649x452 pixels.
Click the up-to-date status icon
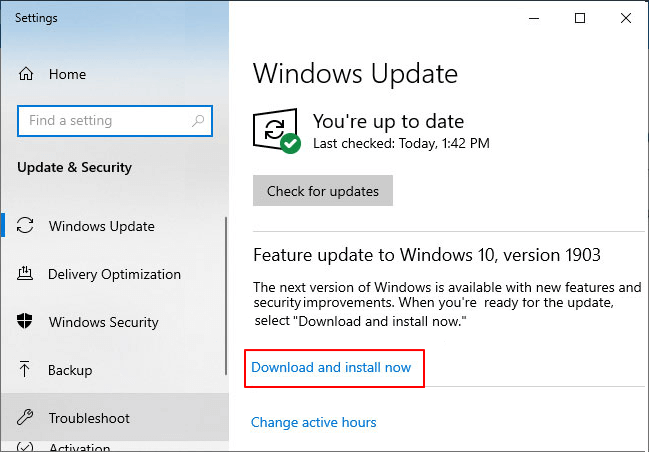[x=277, y=131]
